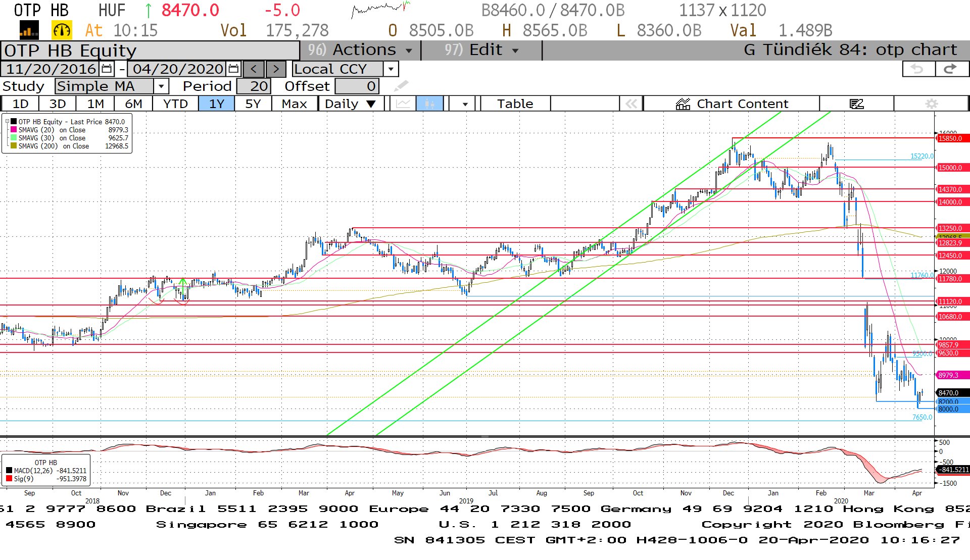Click the orange bar chart icon
970x560 pixels.
tap(29, 30)
